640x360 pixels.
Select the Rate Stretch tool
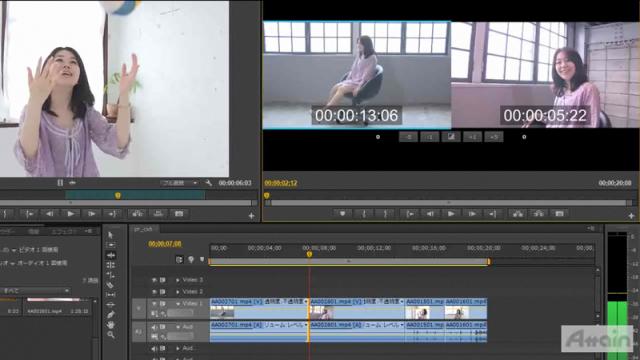pyautogui.click(x=110, y=275)
